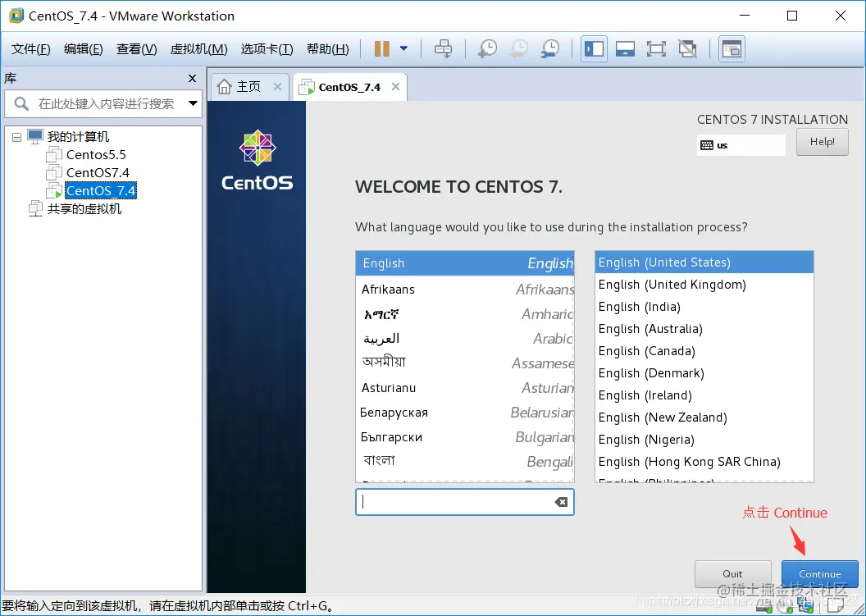Open the 帮助(H) menu
This screenshot has width=866, height=616.
point(327,49)
